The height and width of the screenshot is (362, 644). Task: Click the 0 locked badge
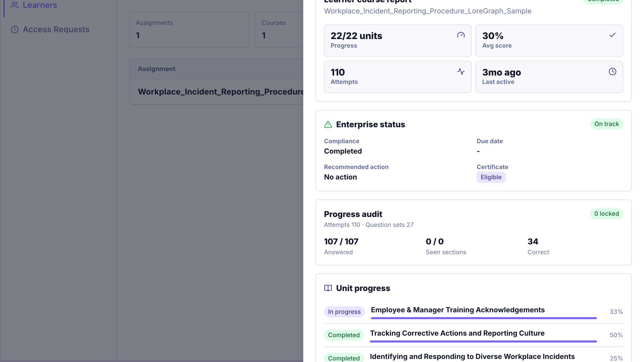(606, 214)
